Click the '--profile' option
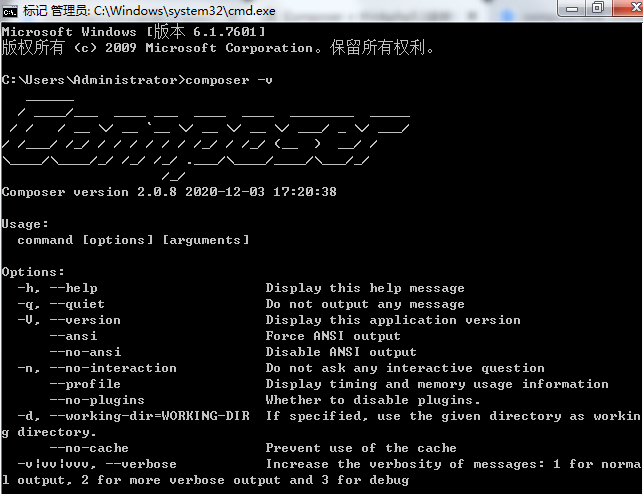This screenshot has height=494, width=643. pos(85,384)
